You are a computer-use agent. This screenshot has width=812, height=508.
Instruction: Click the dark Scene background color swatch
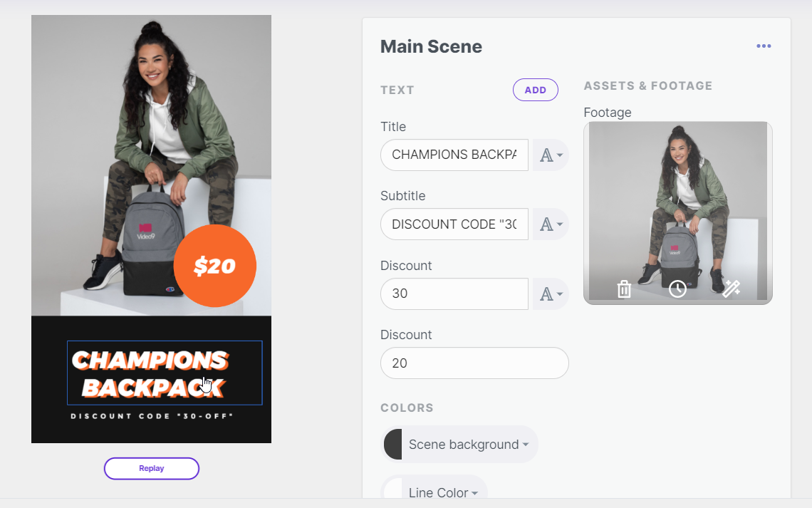(x=393, y=445)
